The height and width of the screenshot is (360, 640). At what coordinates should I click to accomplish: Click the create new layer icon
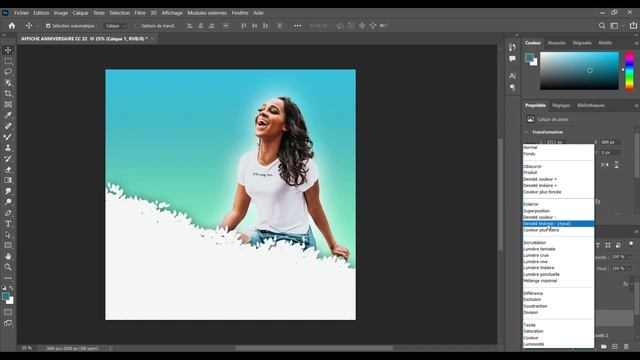[x=615, y=347]
